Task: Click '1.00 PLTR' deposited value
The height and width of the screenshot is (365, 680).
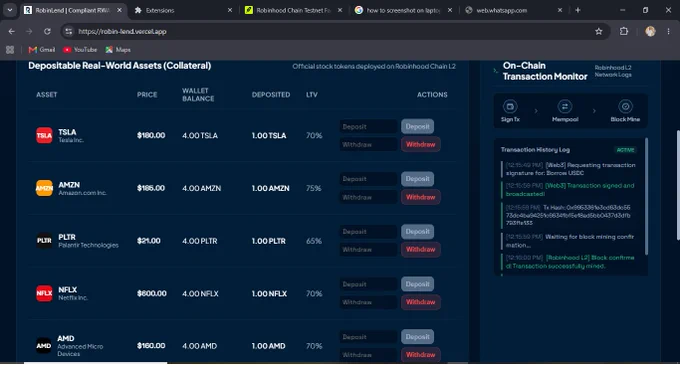Action: click(268, 241)
